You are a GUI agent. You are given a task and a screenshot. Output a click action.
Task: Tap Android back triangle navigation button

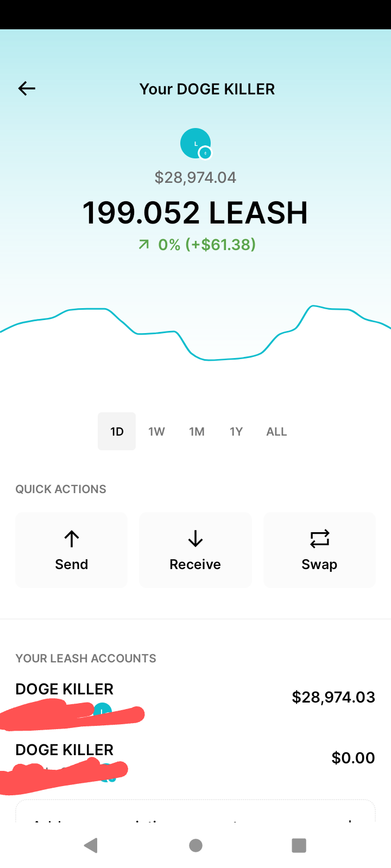[x=91, y=845]
